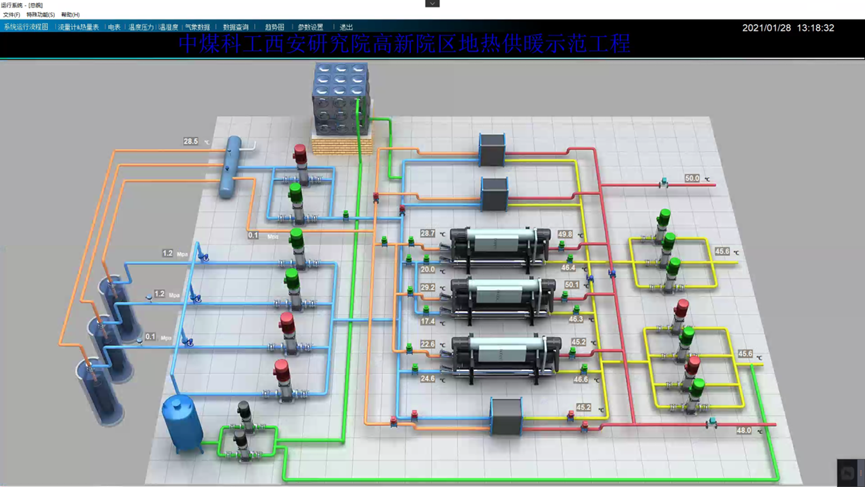Viewport: 865px width, 487px height.
Task: Click the 数据查询 button
Action: point(236,28)
